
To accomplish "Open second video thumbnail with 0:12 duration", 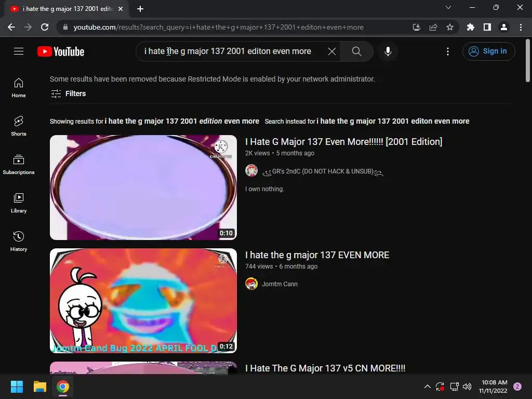I will coord(143,301).
